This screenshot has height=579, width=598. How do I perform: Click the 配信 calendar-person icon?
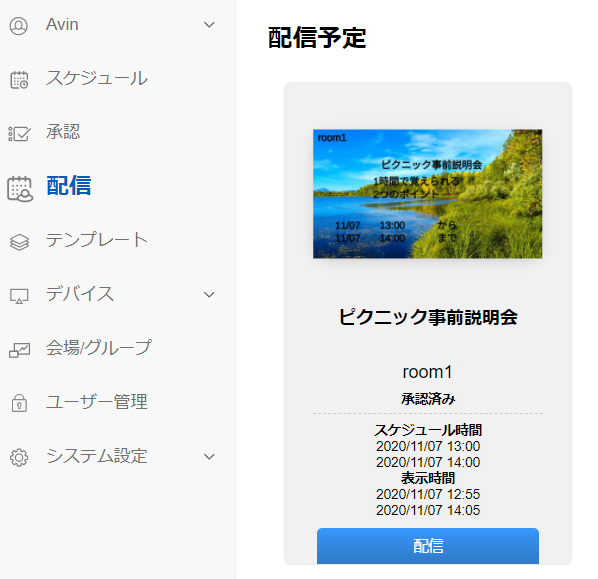pyautogui.click(x=20, y=188)
